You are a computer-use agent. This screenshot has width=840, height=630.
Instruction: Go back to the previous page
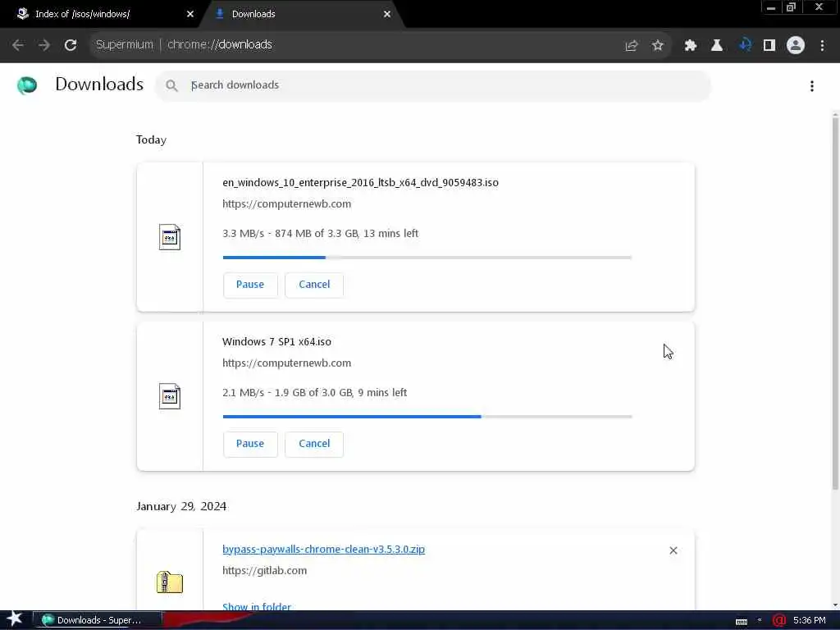click(18, 45)
